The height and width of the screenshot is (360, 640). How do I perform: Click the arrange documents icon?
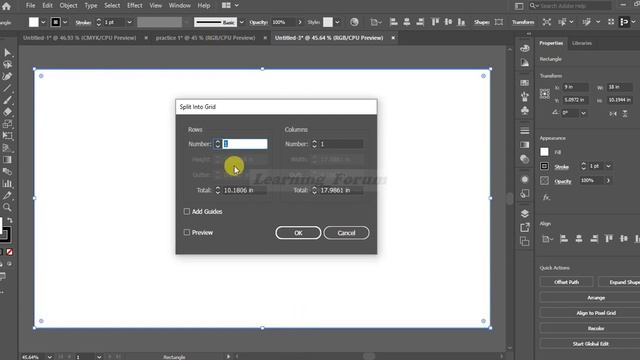click(x=230, y=5)
